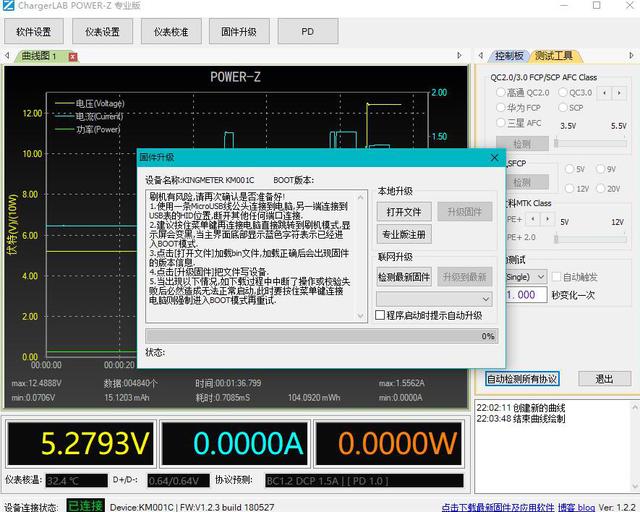Screen dimensions: 640x512
Task: Click 电流(Current) legend entry
Action: (x=89, y=117)
